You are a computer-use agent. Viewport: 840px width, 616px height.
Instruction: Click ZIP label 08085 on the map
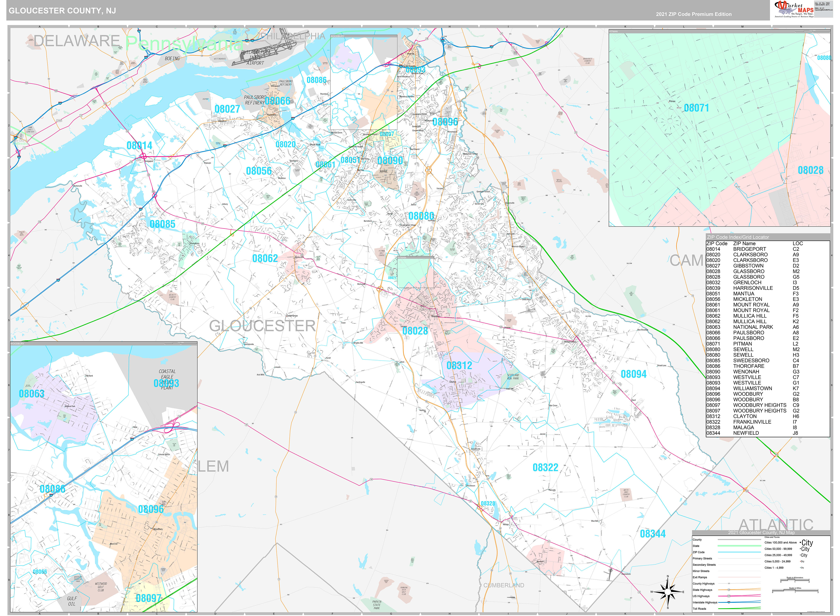click(162, 224)
